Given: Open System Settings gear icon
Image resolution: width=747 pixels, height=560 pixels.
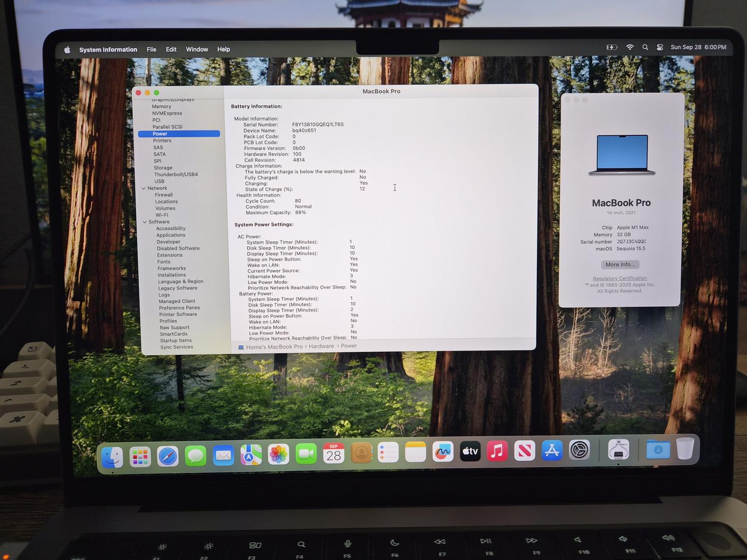Looking at the screenshot, I should tap(579, 450).
